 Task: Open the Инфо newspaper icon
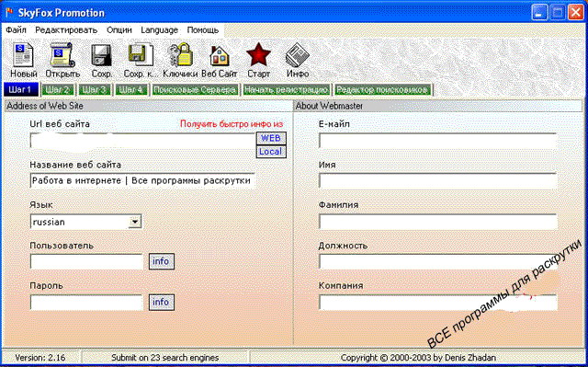click(x=298, y=55)
